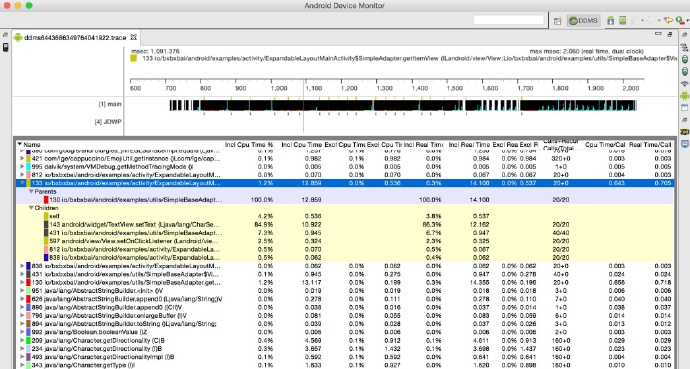The height and width of the screenshot is (369, 690).
Task: Select row 343 Character.getType
Action: tap(344, 365)
